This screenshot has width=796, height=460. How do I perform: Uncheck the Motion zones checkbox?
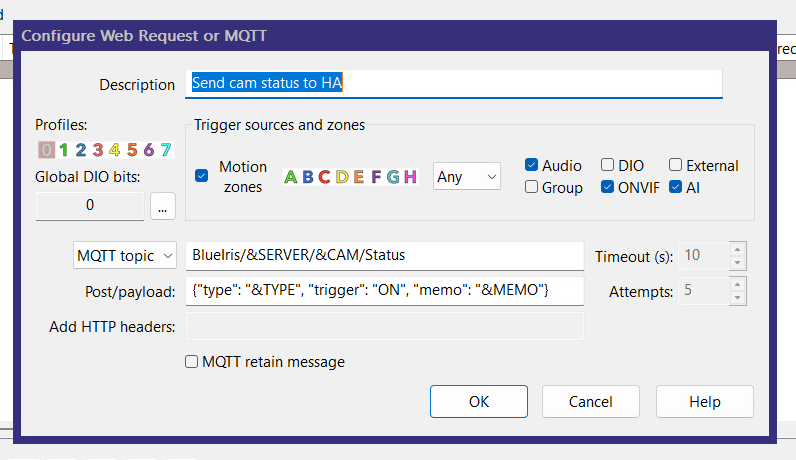pyautogui.click(x=202, y=176)
